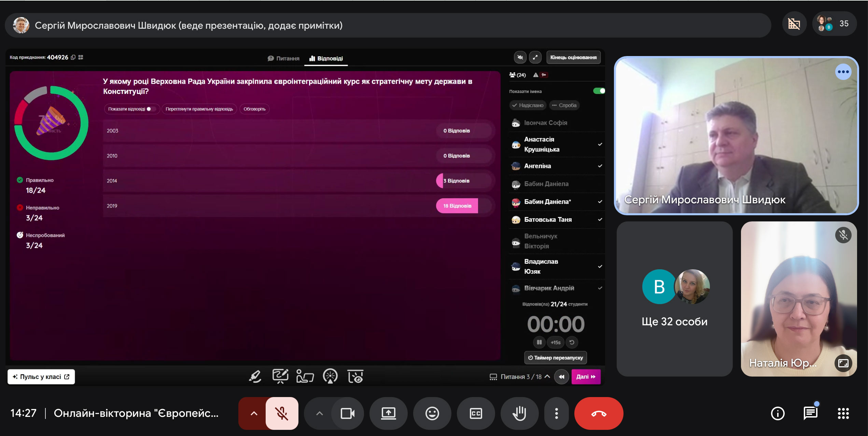Click the 'Далі' next button
868x436 pixels.
[586, 377]
